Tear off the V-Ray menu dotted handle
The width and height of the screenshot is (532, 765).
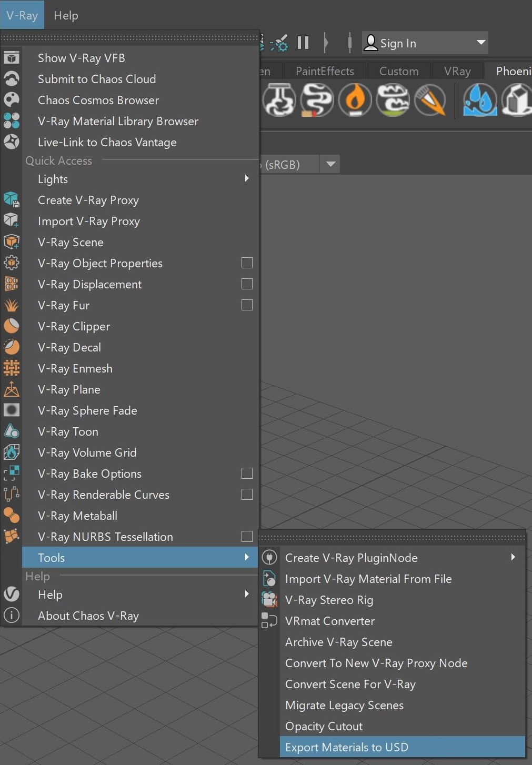coord(131,38)
